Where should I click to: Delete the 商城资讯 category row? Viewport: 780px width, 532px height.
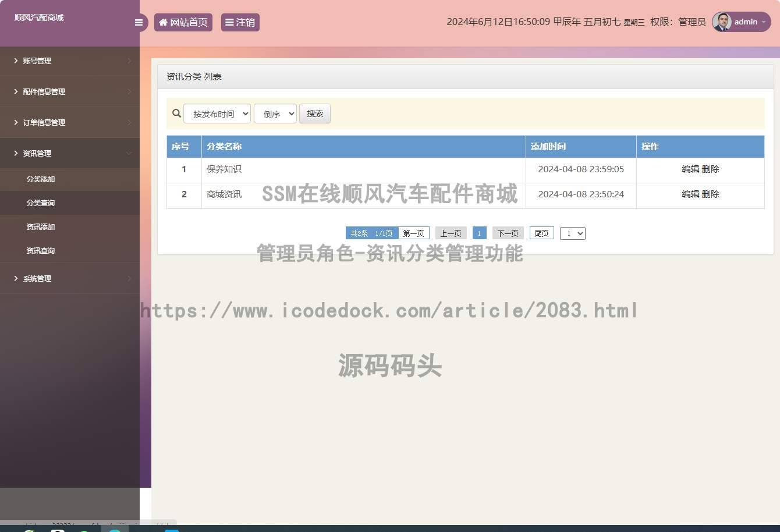coord(711,194)
